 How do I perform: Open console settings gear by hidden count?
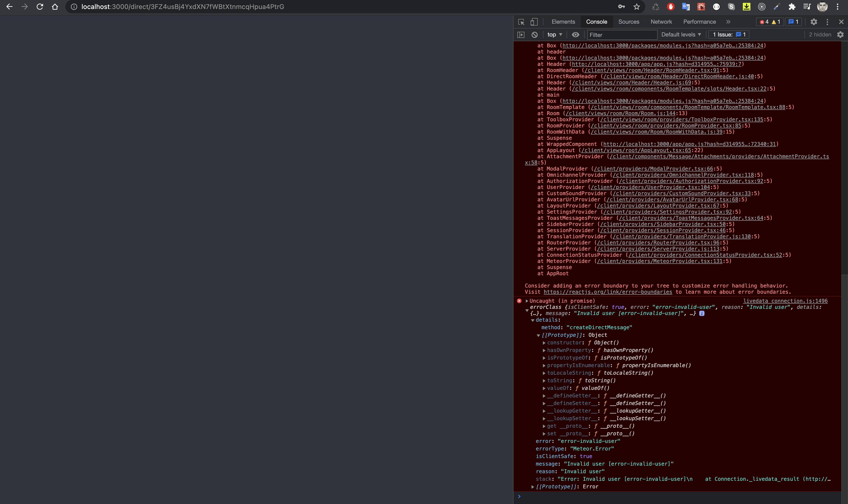tap(840, 35)
